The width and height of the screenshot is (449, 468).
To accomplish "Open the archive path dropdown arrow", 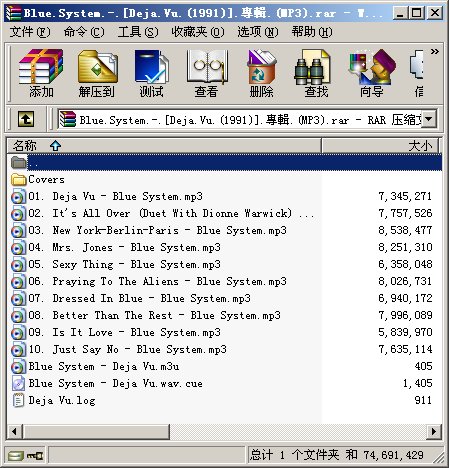I will (429, 119).
